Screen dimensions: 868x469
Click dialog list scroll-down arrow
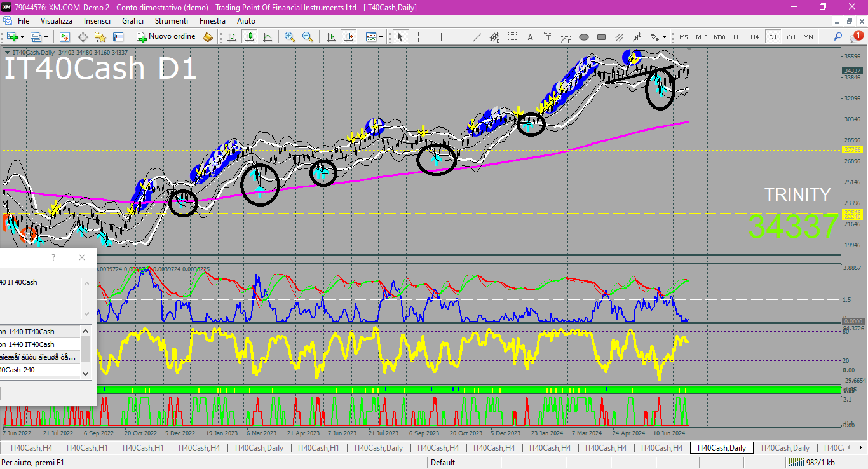coord(86,374)
